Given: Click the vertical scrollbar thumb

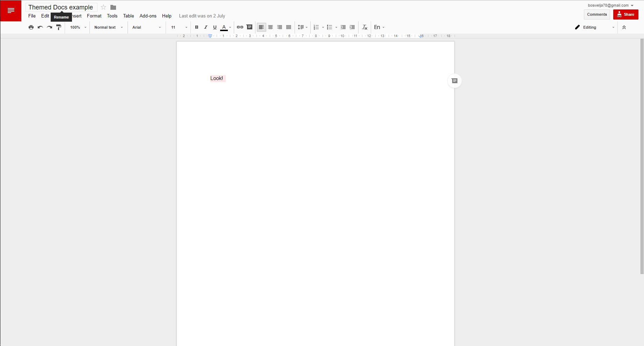Looking at the screenshot, I should (642, 156).
